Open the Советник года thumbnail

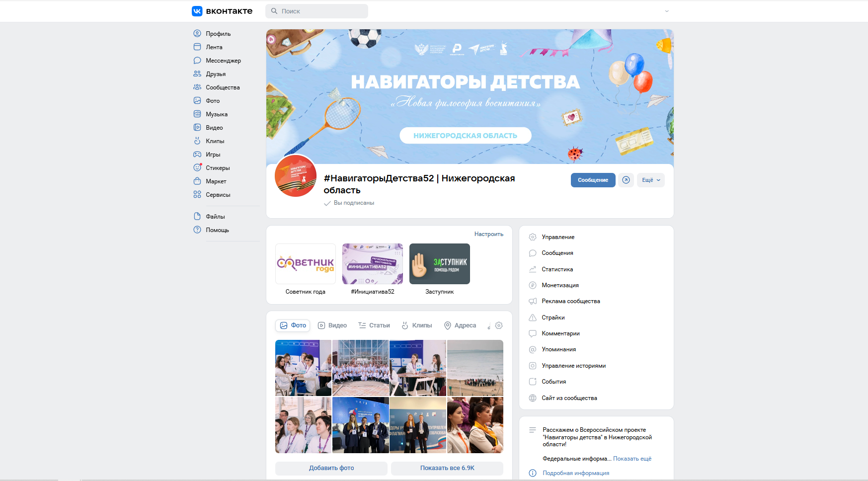306,264
